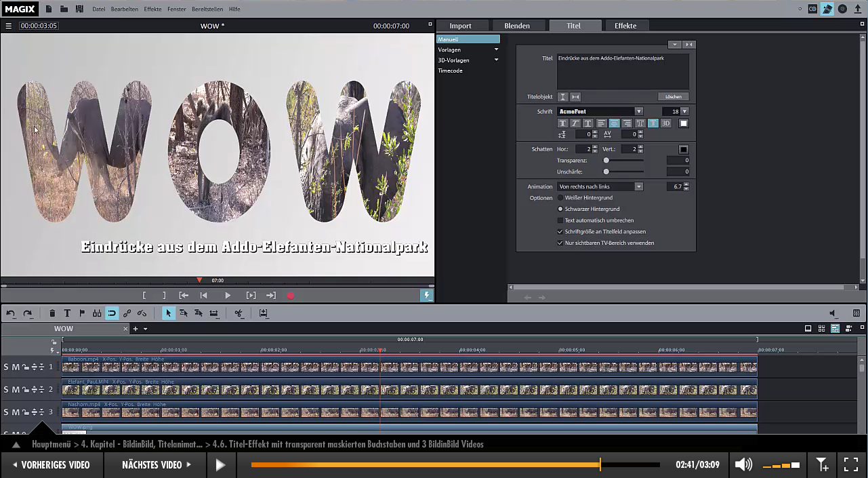
Task: Click the Löschen button
Action: point(673,97)
